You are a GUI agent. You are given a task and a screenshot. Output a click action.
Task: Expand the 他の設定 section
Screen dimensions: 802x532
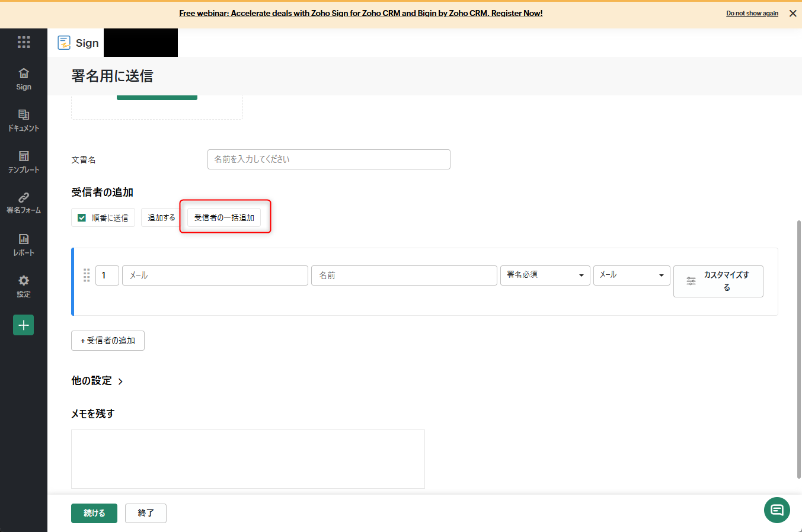[97, 381]
